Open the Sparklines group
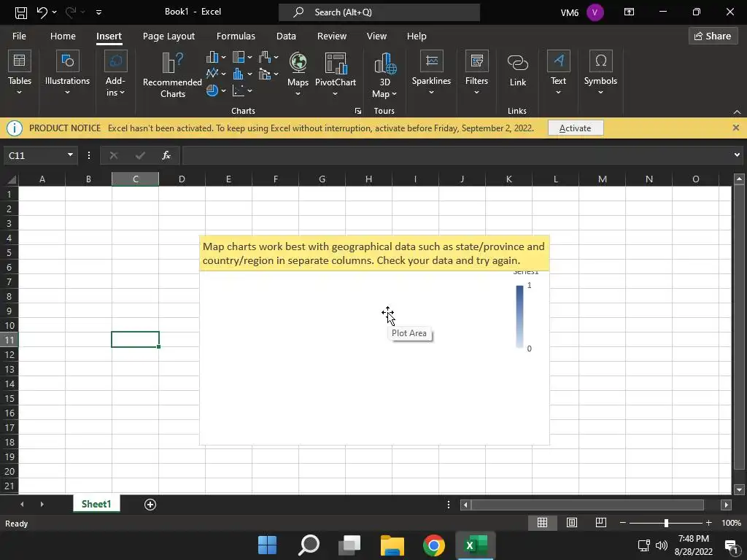Image resolution: width=747 pixels, height=560 pixels. pyautogui.click(x=431, y=72)
